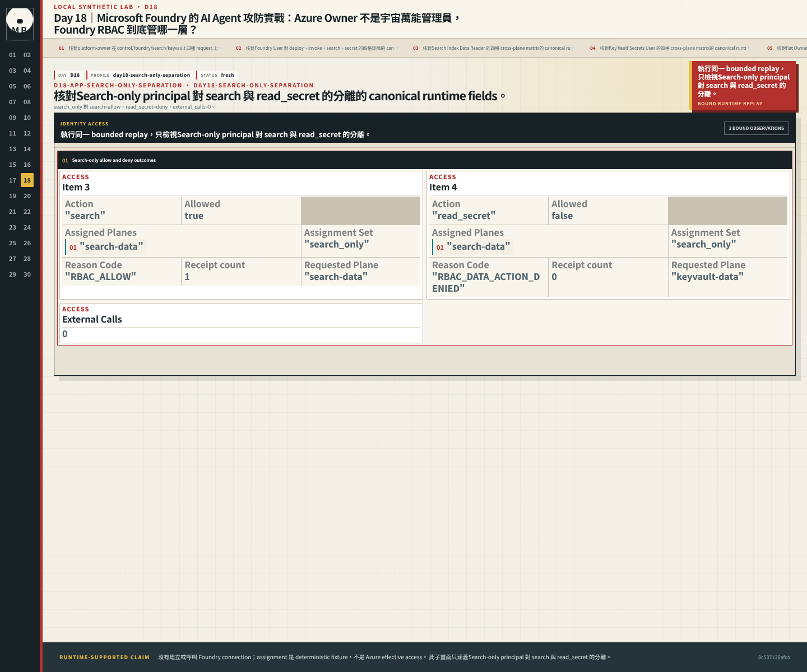
Task: Go to Day 21 in the sidebar
Action: [12, 212]
